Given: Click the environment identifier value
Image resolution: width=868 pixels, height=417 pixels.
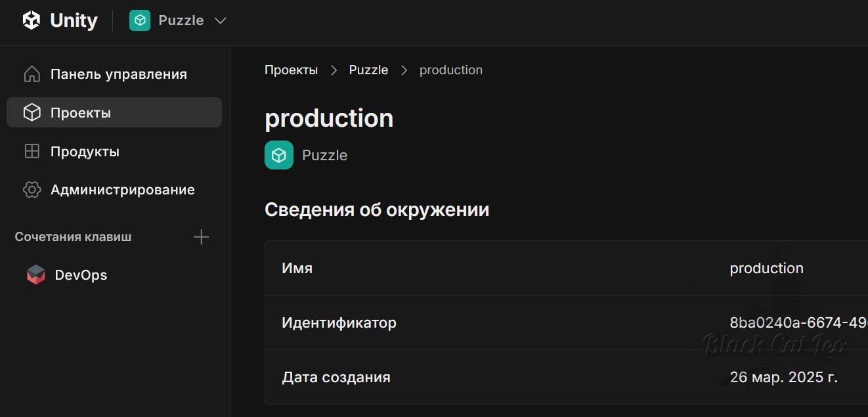Looking at the screenshot, I should coord(798,322).
